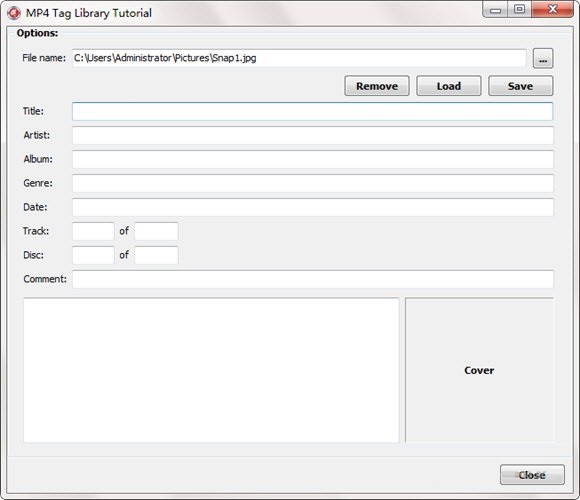
Task: Click the 'Comment:' label
Action: [x=45, y=279]
